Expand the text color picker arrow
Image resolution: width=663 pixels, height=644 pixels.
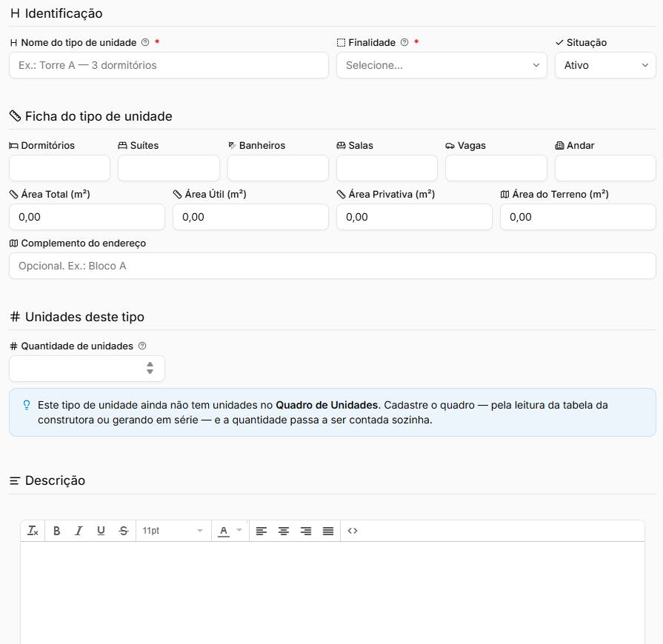(x=239, y=530)
